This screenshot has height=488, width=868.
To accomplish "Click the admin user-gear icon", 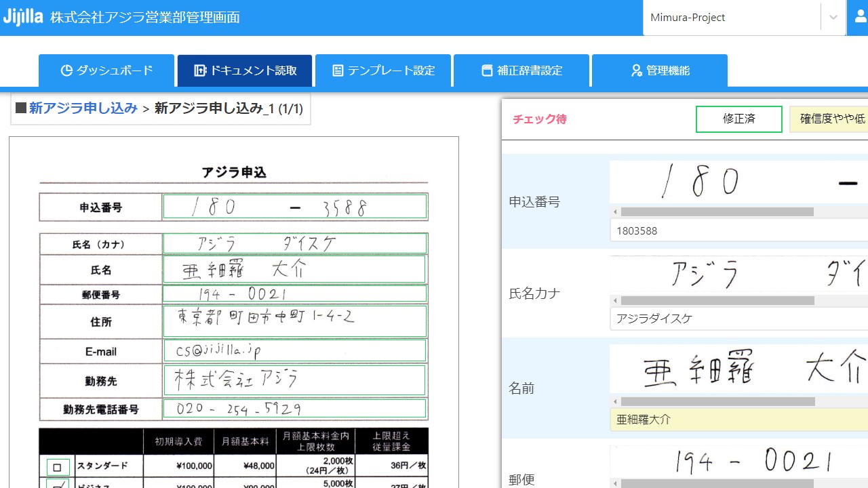I will click(636, 70).
